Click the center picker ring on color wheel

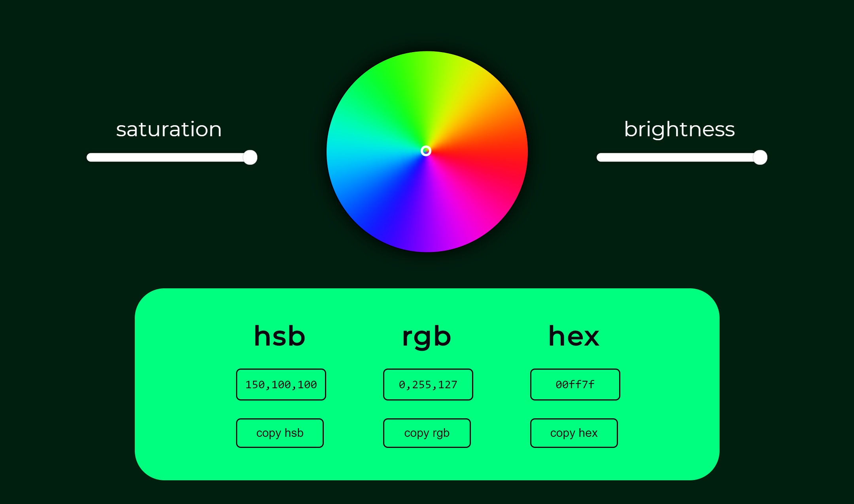(x=426, y=151)
